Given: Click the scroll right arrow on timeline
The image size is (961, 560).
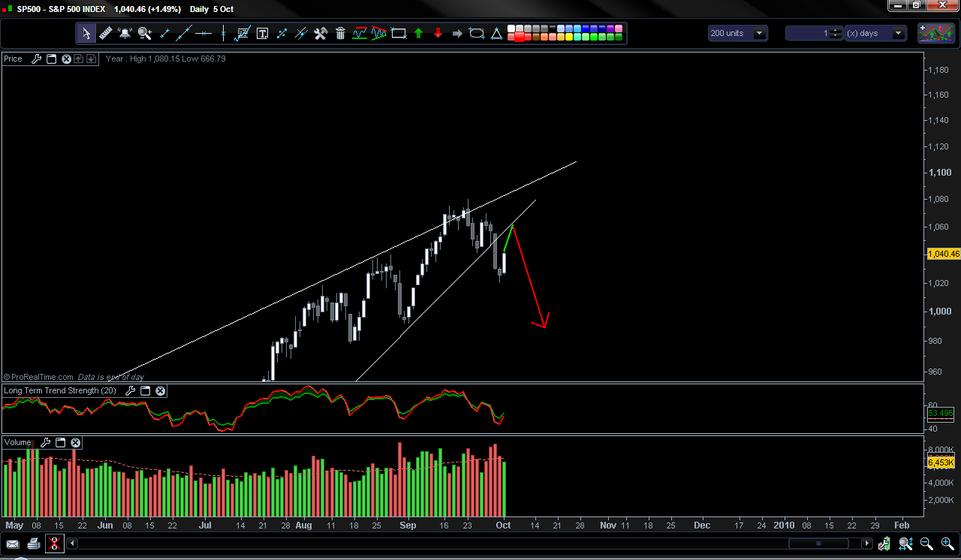Looking at the screenshot, I should pos(867,543).
